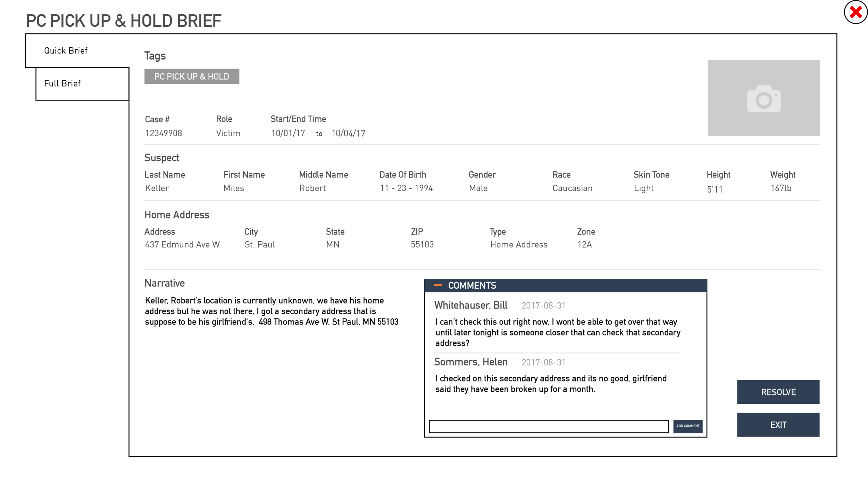Click suspect last name Keller
Viewport: 868px width, 482px height.
(x=157, y=188)
